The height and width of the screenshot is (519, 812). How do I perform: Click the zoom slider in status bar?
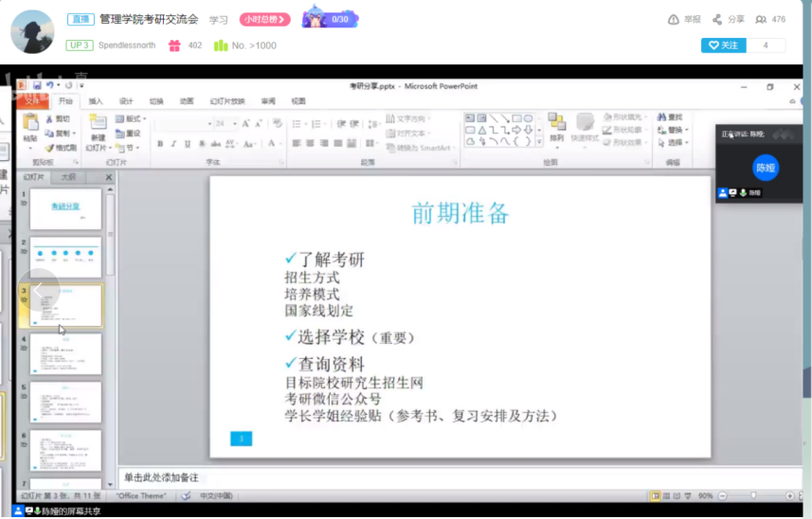[753, 495]
